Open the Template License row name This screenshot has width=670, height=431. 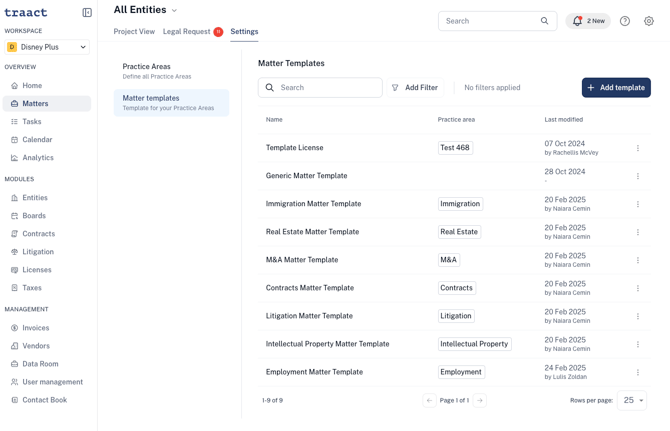point(294,148)
